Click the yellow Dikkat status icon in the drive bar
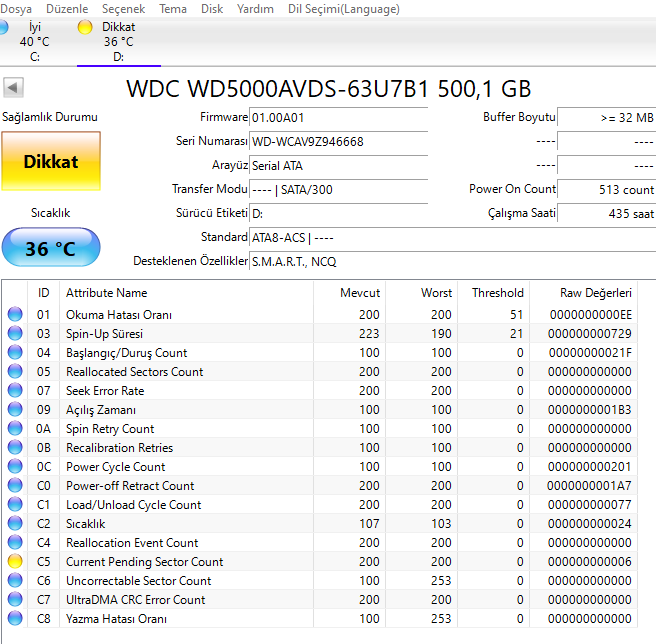This screenshot has height=644, width=656. [85, 27]
